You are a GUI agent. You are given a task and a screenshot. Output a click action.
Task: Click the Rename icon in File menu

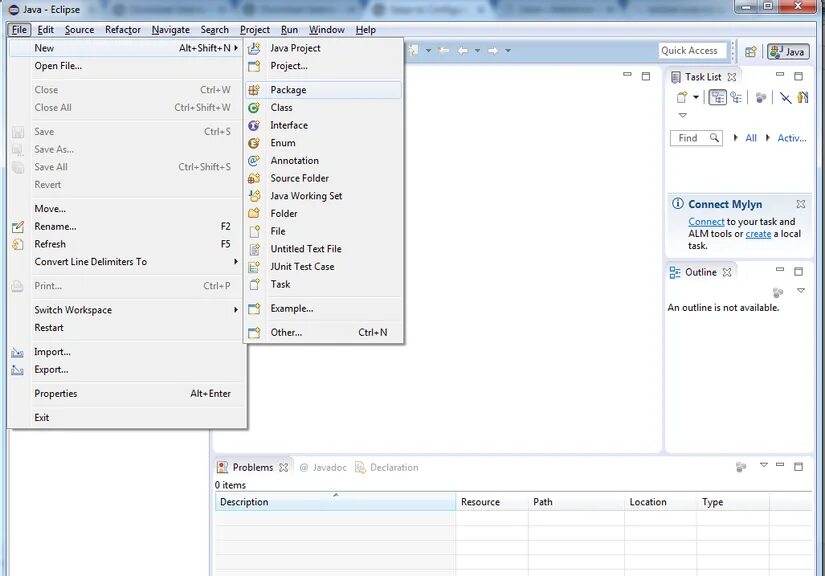point(18,227)
